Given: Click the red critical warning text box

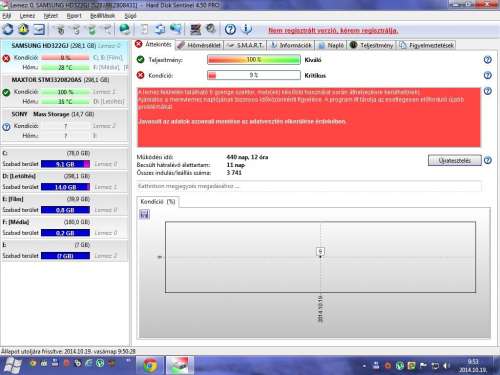Looking at the screenshot, I should click(309, 117).
